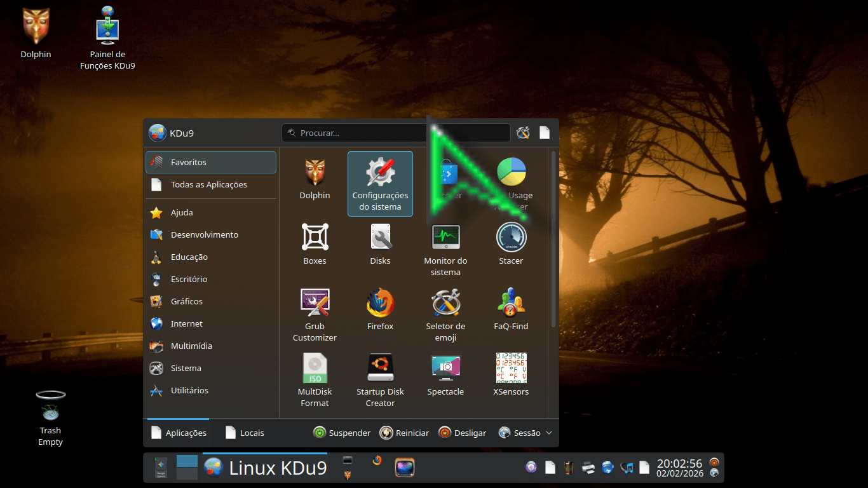Expand the Sessão dropdown
The image size is (868, 488).
point(526,433)
